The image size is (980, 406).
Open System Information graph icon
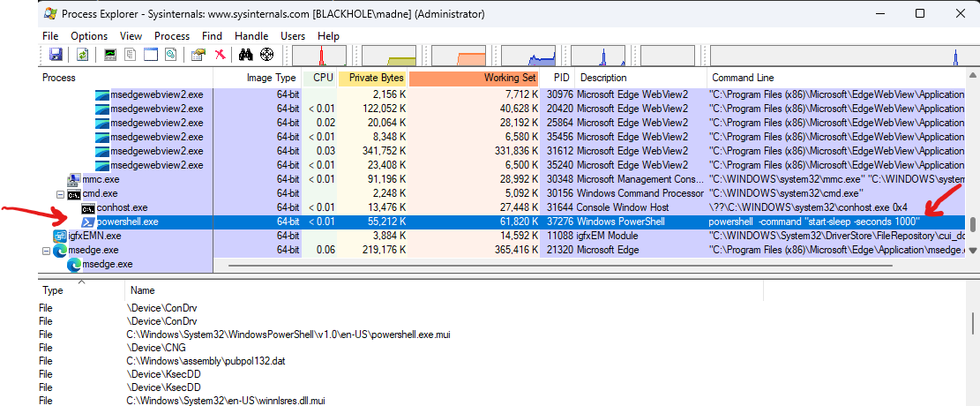(110, 55)
